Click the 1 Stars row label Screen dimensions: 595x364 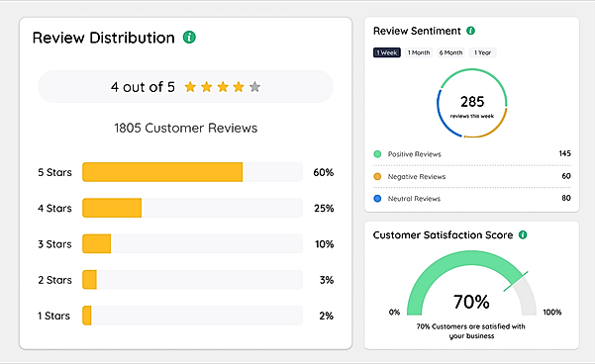[x=53, y=316]
